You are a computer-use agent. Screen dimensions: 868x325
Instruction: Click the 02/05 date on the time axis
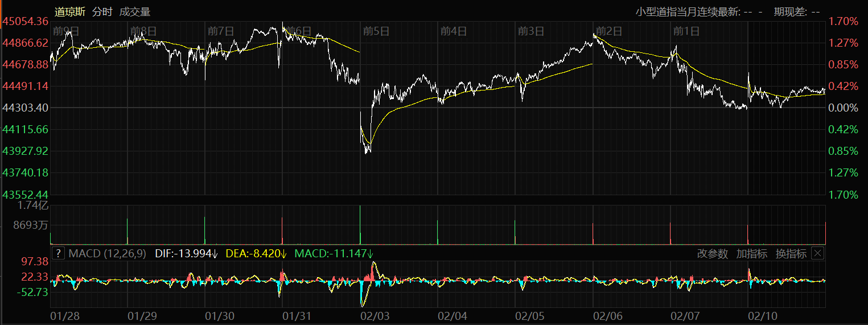(529, 315)
